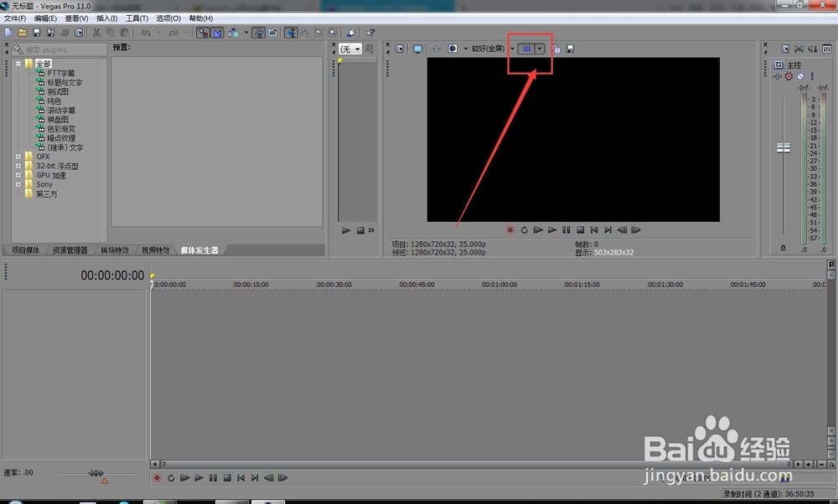Open the File menu (文件)
The image size is (838, 504).
(15, 18)
